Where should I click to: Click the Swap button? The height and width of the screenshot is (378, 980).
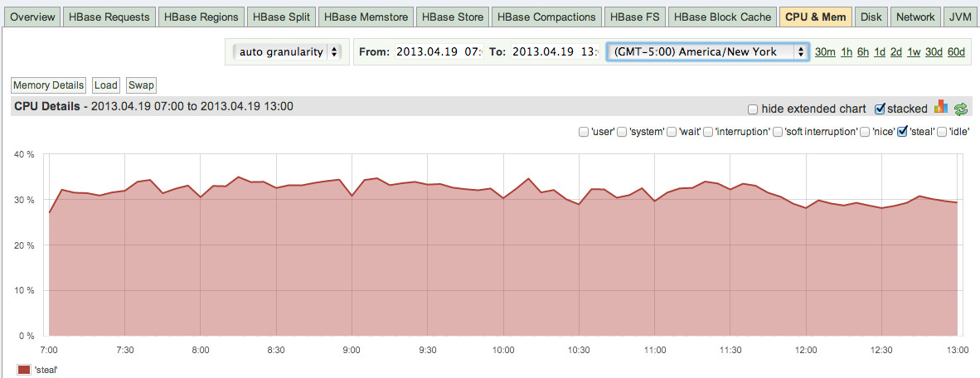tap(141, 85)
